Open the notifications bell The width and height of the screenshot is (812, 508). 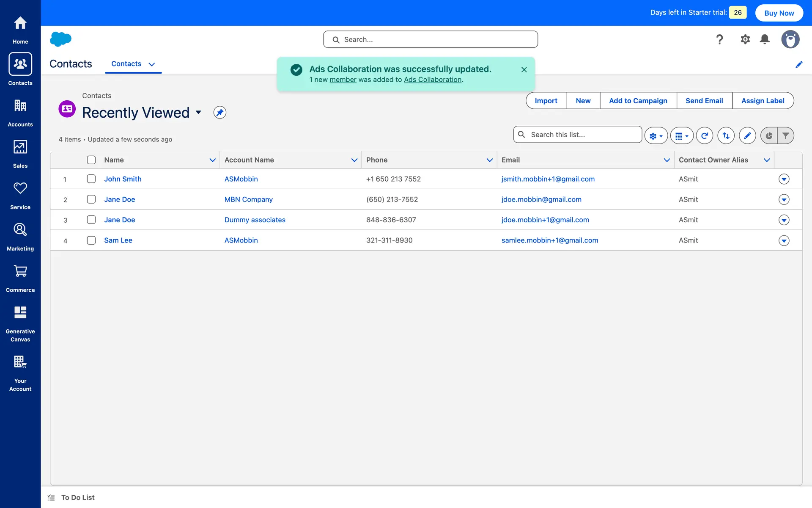click(x=764, y=39)
